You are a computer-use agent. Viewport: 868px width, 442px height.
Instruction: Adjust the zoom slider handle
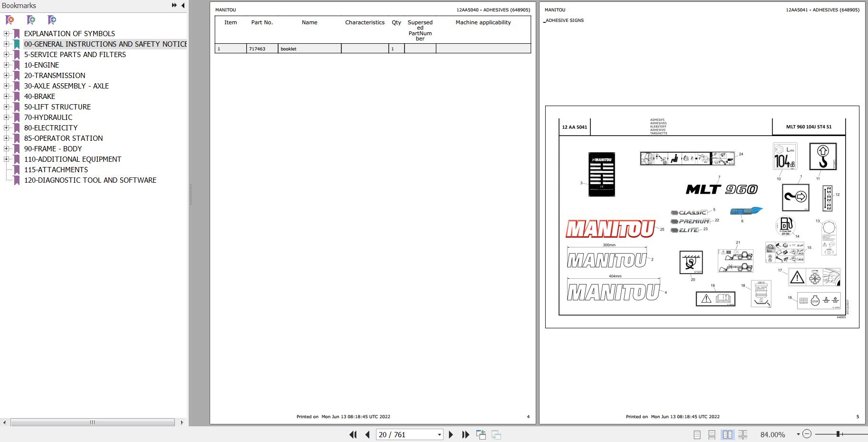pos(838,434)
